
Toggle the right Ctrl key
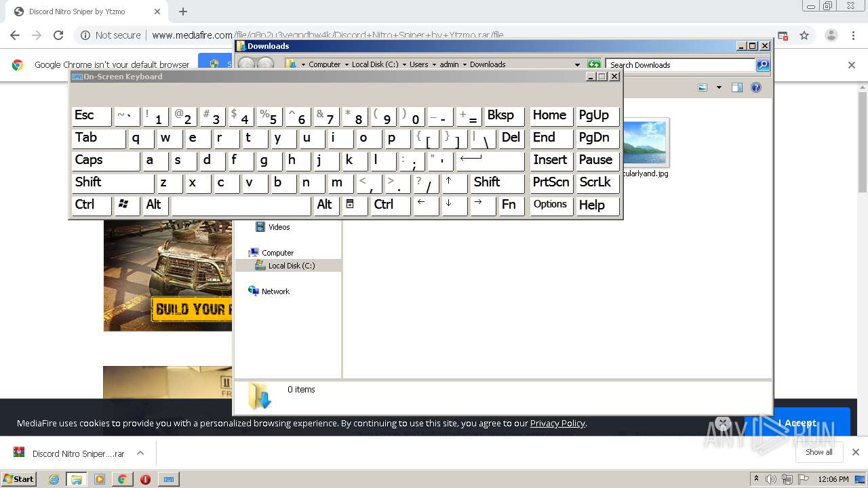[391, 205]
